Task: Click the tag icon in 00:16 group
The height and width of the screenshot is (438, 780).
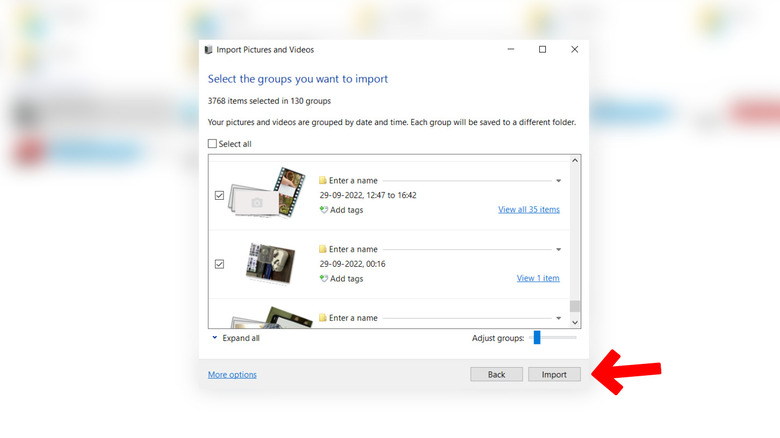Action: pos(323,279)
